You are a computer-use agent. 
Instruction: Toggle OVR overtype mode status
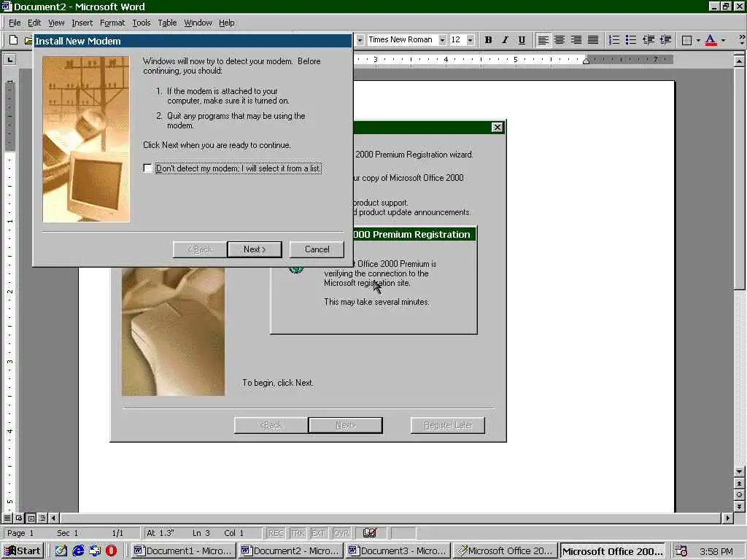341,533
